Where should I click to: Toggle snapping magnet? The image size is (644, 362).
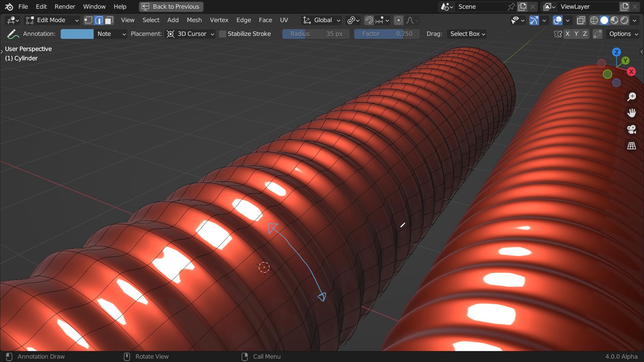tap(369, 20)
